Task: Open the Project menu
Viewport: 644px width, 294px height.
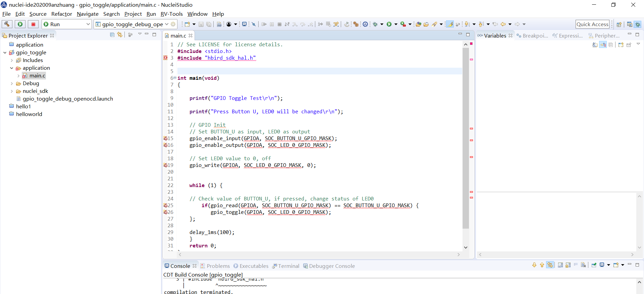Action: [x=133, y=14]
